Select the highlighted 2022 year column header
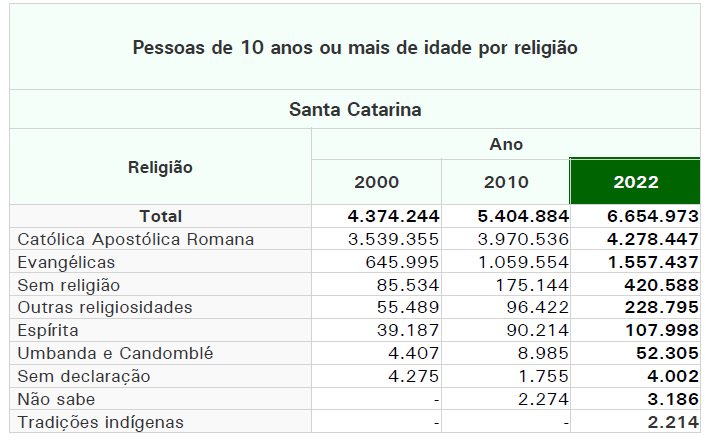 (x=636, y=182)
